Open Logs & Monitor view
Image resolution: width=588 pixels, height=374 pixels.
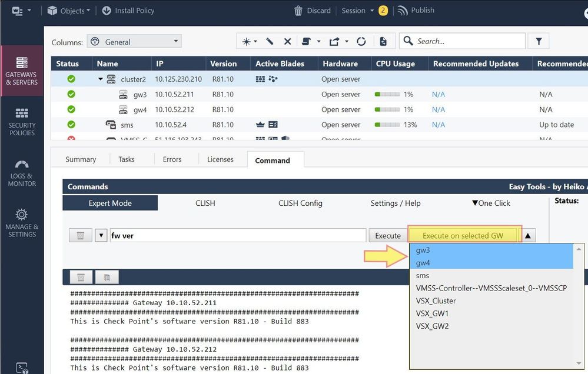[x=22, y=172]
